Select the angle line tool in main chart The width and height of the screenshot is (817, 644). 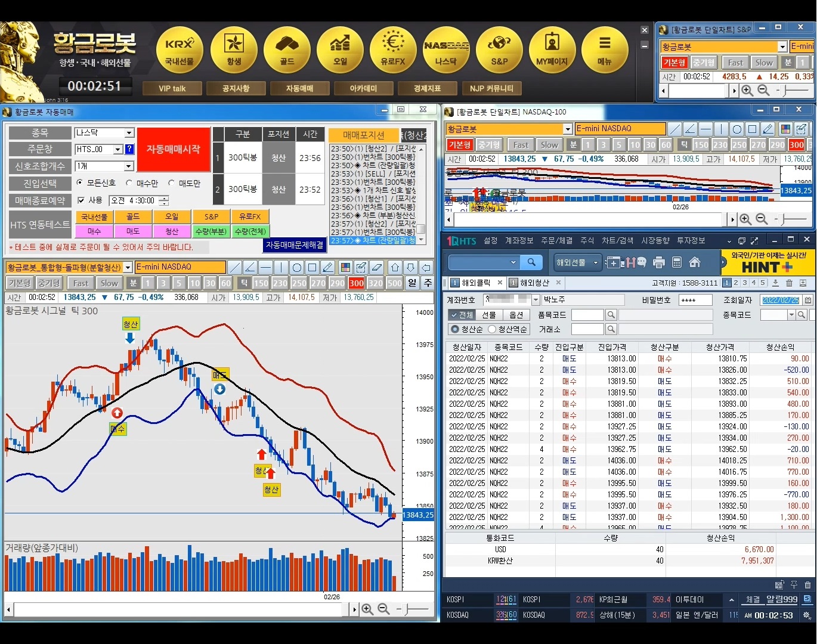250,267
